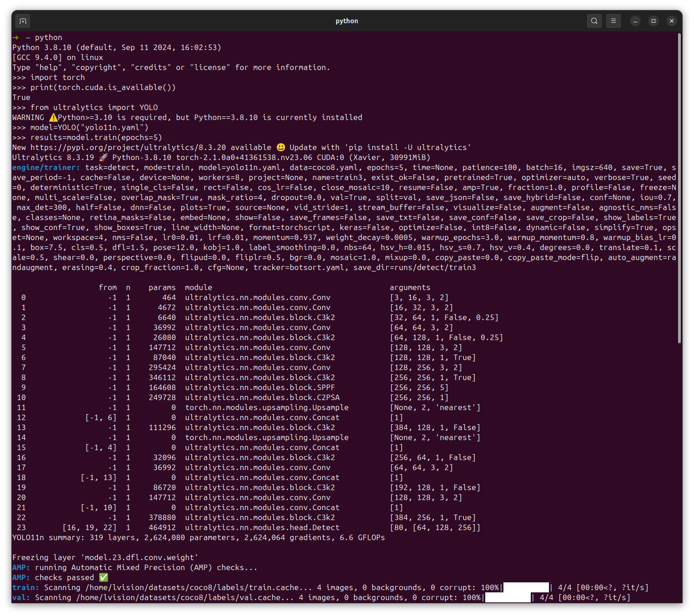Click arguments '[3, 16, 3, 2]'
This screenshot has width=694, height=616.
click(419, 297)
